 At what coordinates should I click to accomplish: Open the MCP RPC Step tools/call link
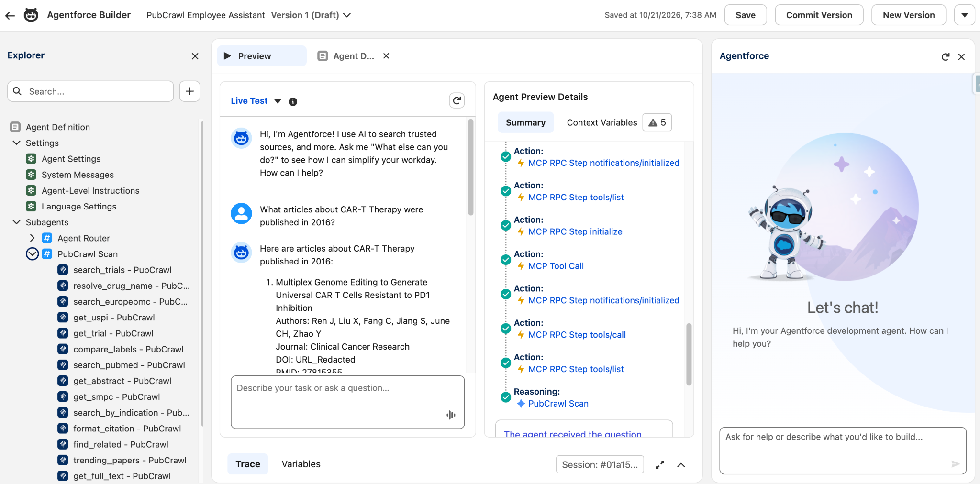tap(577, 335)
